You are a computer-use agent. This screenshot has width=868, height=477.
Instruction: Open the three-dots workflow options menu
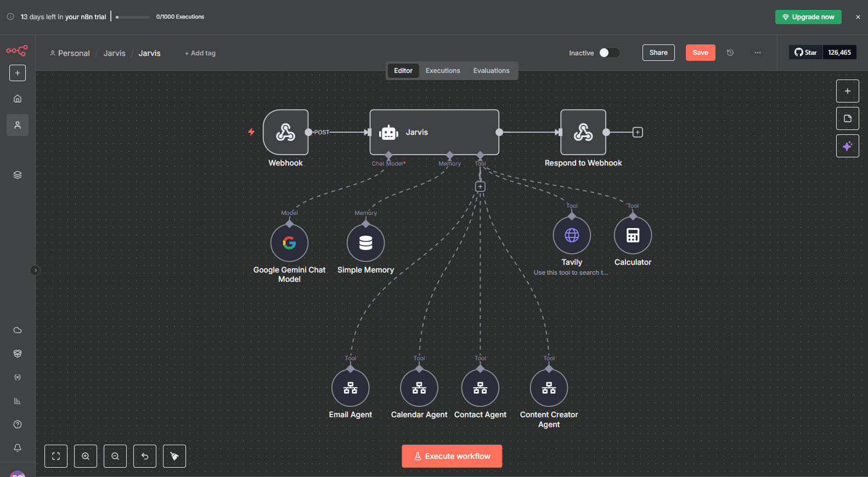click(758, 53)
